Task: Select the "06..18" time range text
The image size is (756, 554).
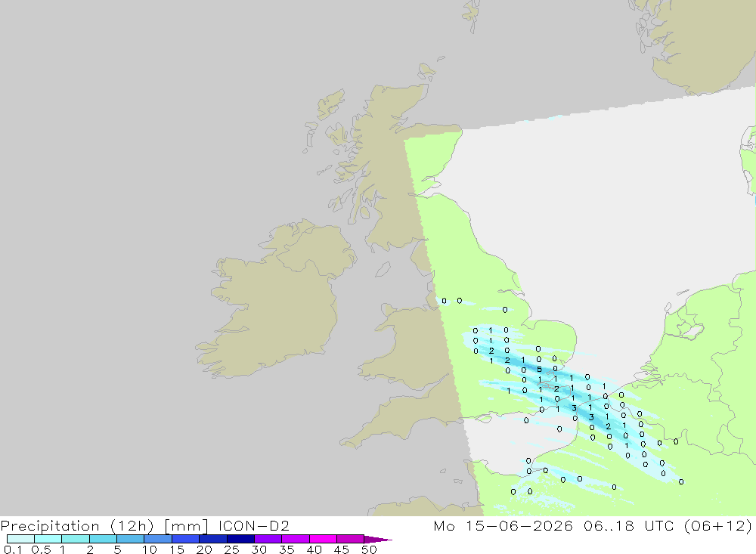Action: tap(609, 525)
